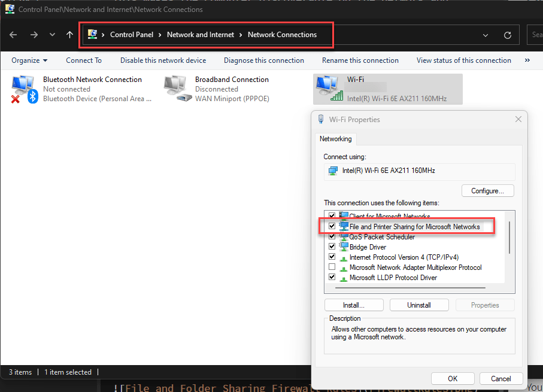
Task: Click the Install... button
Action: click(354, 305)
